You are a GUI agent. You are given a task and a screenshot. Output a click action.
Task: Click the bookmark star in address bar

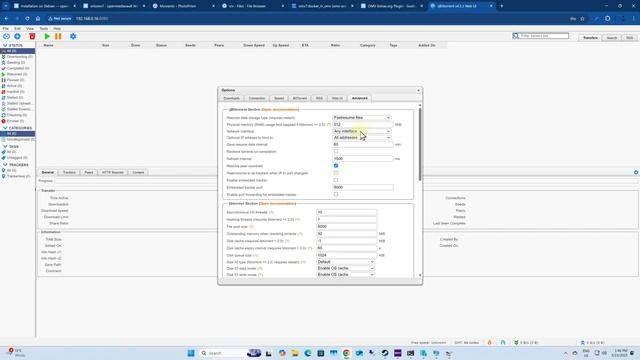(582, 18)
